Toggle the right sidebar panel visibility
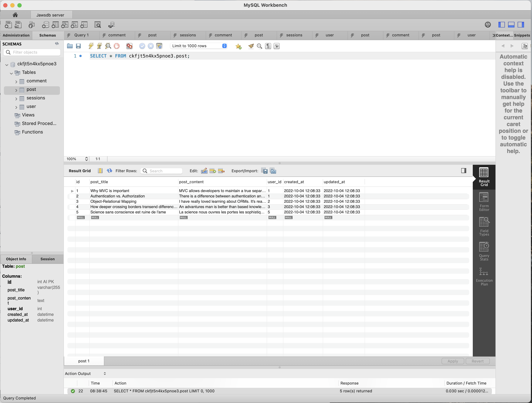This screenshot has width=532, height=403. 521,24
